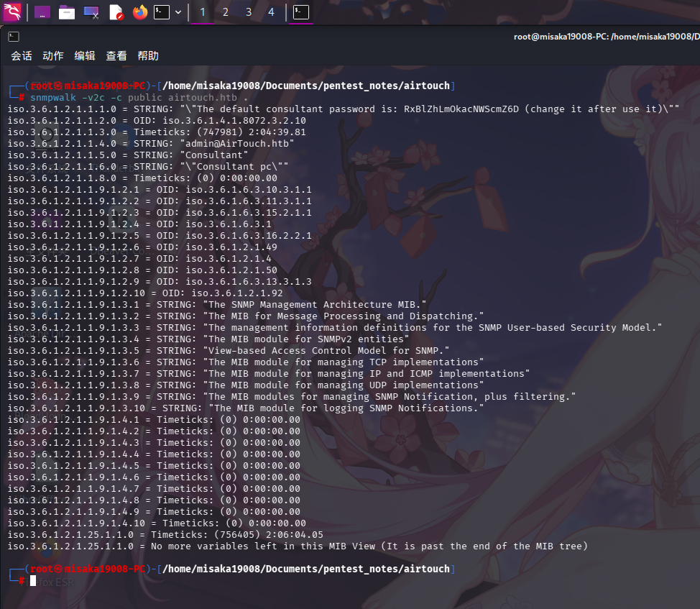
Task: Click OID value iso.3.6.1.2.1.49
Action: (x=231, y=247)
